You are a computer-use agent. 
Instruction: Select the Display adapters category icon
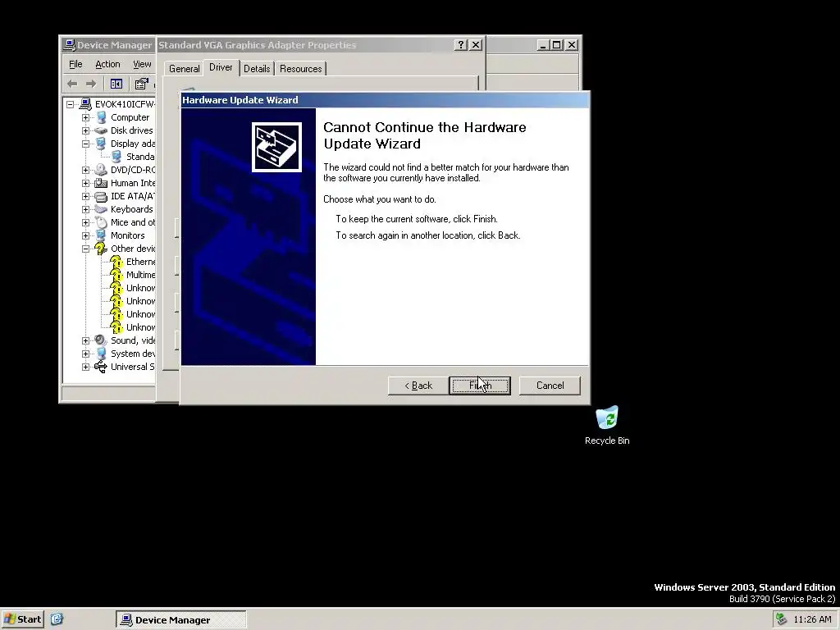click(101, 144)
